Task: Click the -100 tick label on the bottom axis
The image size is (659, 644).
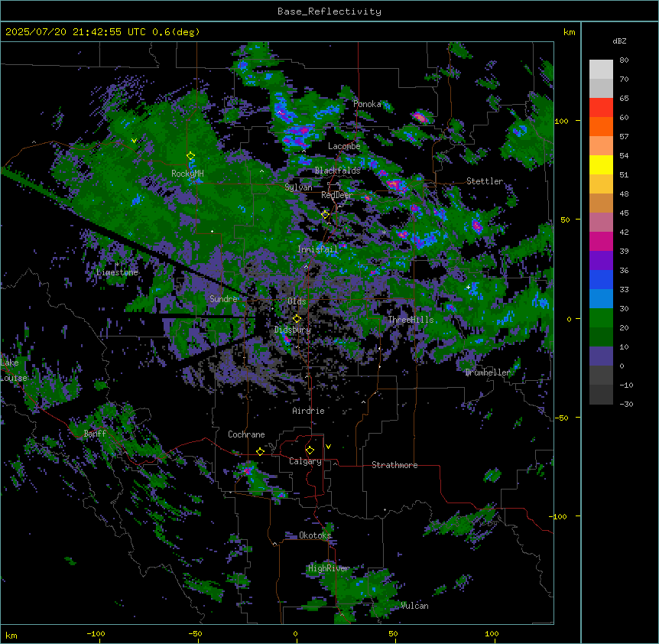Action: point(96,633)
